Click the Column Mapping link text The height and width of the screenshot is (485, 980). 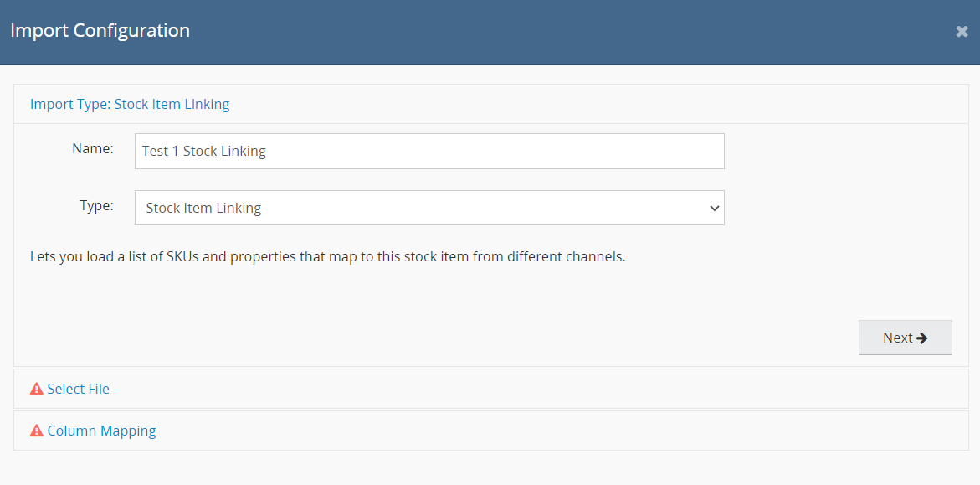(102, 431)
